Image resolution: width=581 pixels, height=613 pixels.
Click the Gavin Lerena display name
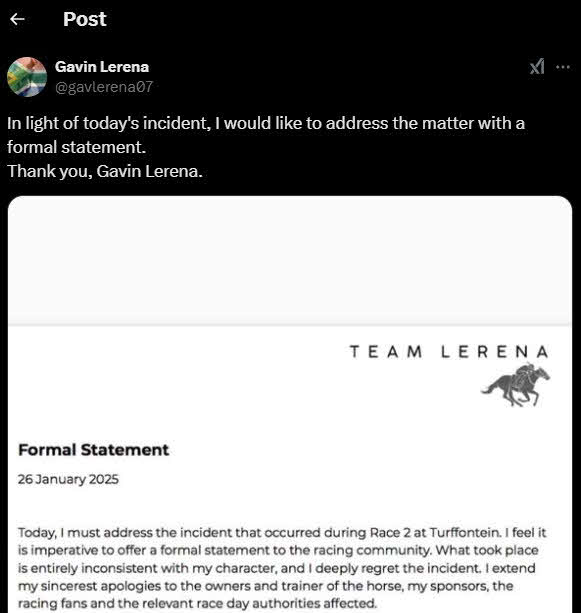(x=102, y=66)
